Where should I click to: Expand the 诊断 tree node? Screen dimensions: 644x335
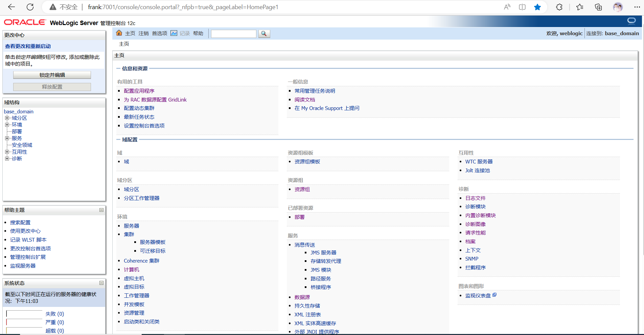7,158
